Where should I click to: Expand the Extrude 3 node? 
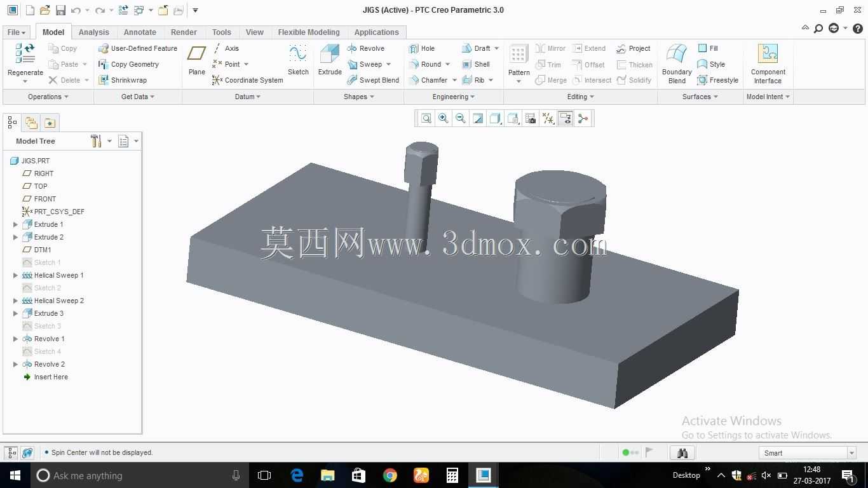pyautogui.click(x=16, y=313)
